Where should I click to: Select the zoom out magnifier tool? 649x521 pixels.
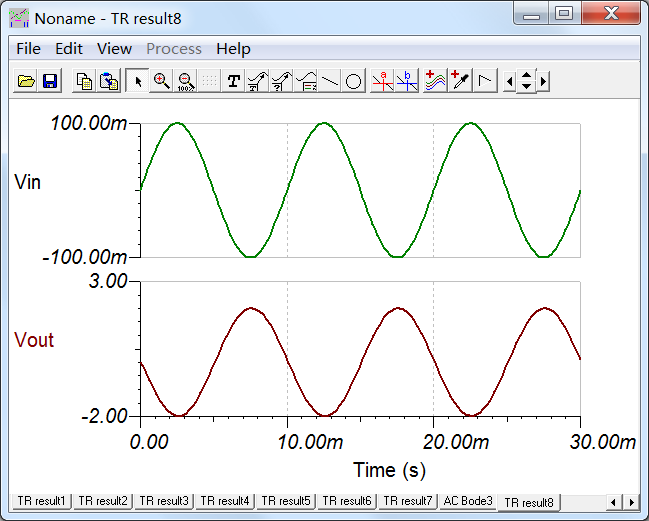coord(185,81)
